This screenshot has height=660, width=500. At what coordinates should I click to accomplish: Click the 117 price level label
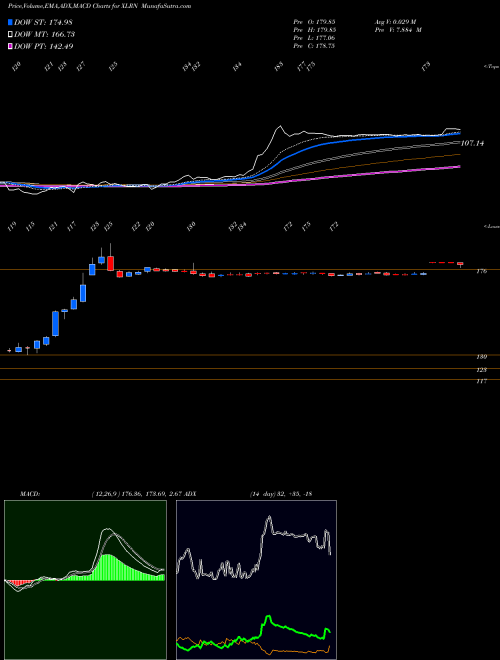(x=482, y=381)
